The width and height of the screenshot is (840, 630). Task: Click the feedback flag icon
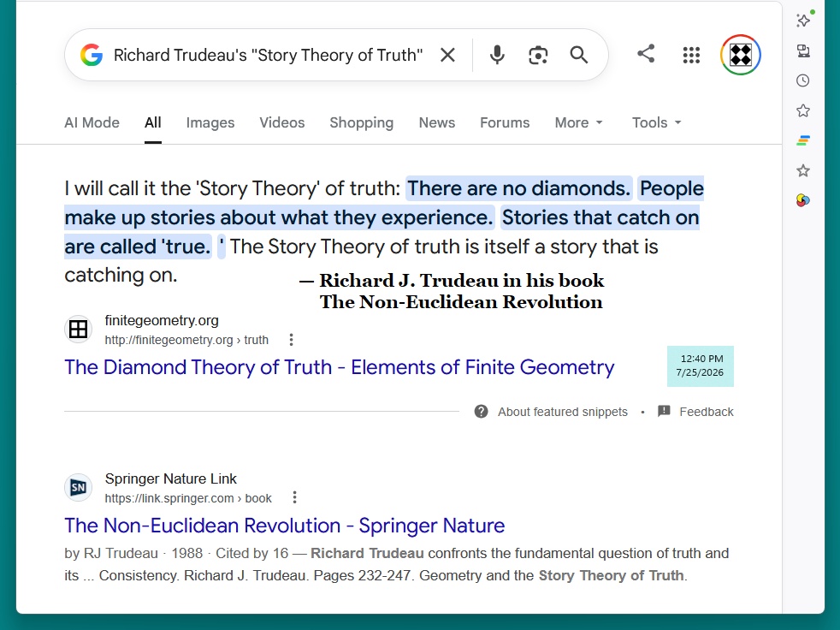664,411
